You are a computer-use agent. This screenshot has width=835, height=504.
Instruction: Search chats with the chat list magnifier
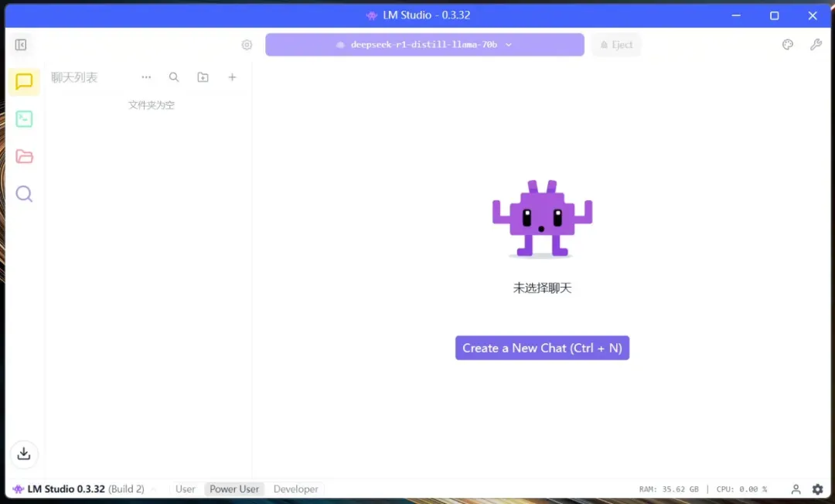[174, 77]
